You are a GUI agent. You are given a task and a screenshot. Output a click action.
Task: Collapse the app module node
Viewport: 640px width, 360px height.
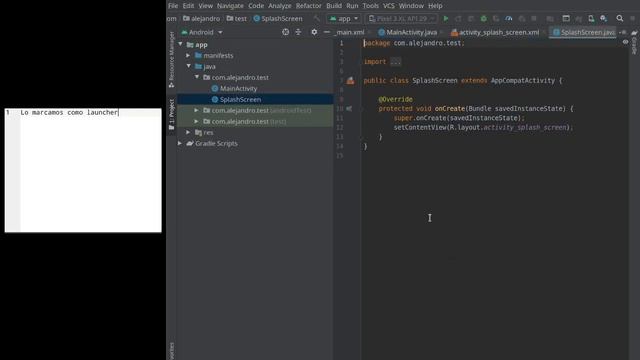(180, 44)
